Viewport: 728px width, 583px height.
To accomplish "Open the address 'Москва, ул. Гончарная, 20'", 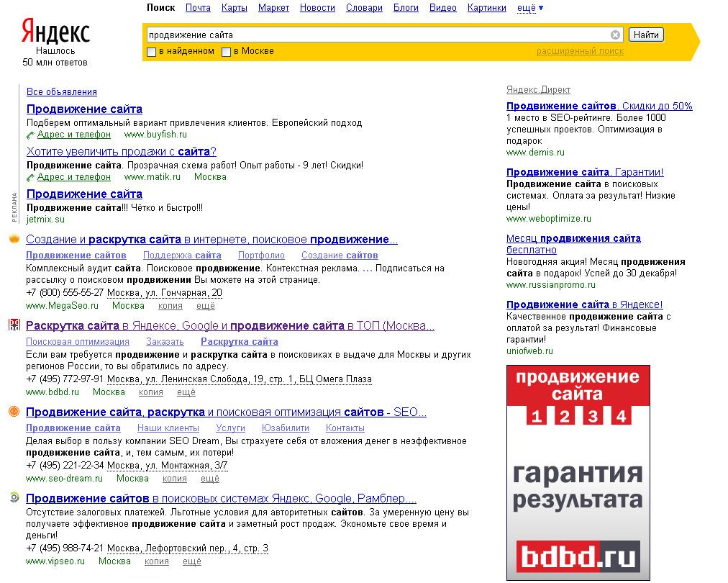I will 164,293.
